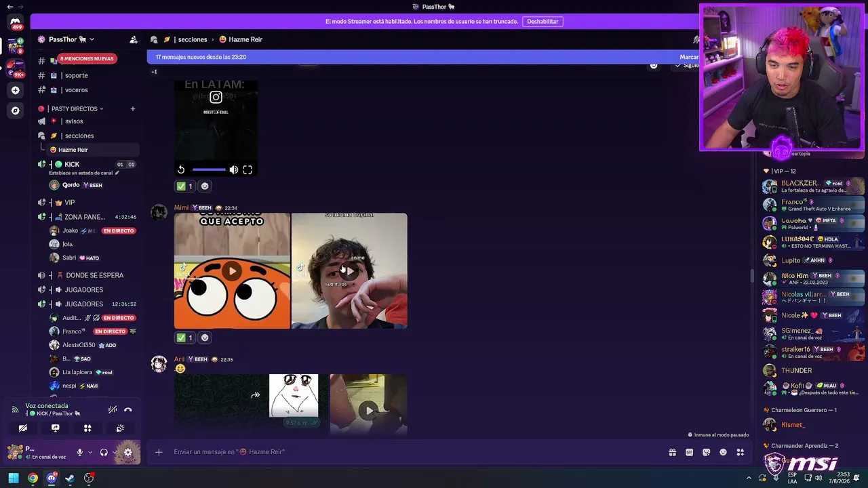
Task: Open DONDE SE ESPERA voice channel
Action: (x=94, y=276)
